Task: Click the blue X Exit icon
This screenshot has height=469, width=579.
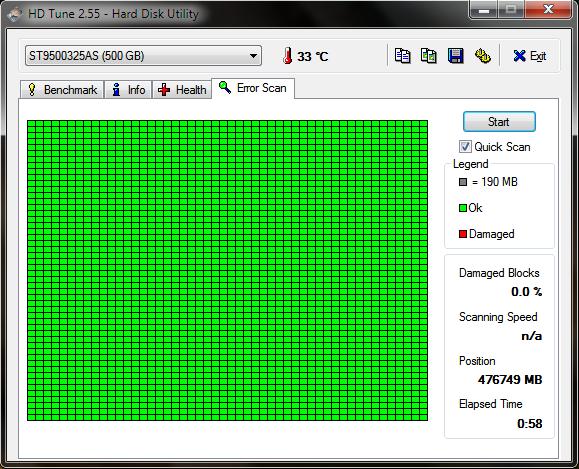Action: [x=519, y=56]
